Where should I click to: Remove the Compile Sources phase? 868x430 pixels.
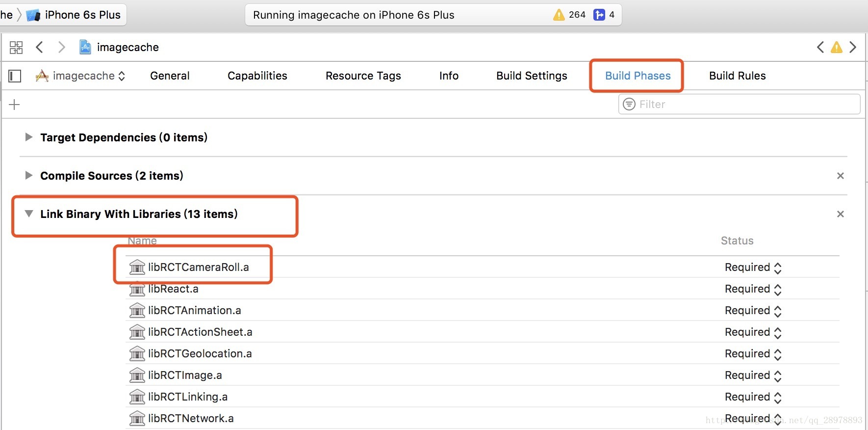tap(840, 176)
